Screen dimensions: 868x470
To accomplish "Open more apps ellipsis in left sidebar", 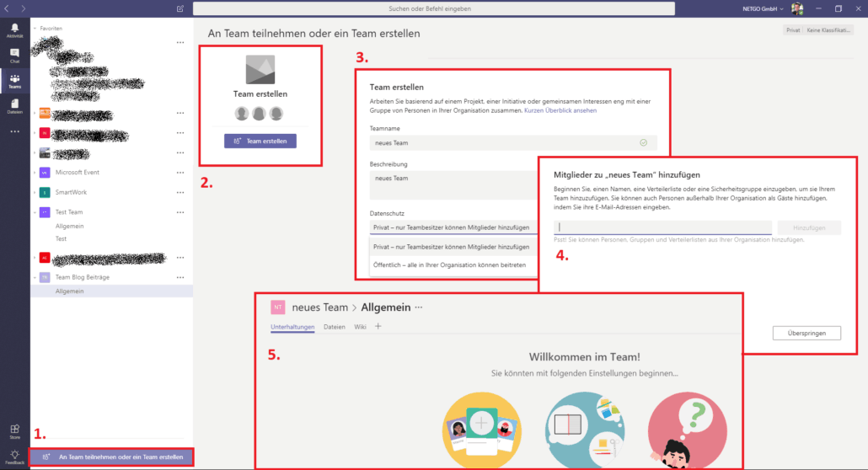I will click(15, 131).
